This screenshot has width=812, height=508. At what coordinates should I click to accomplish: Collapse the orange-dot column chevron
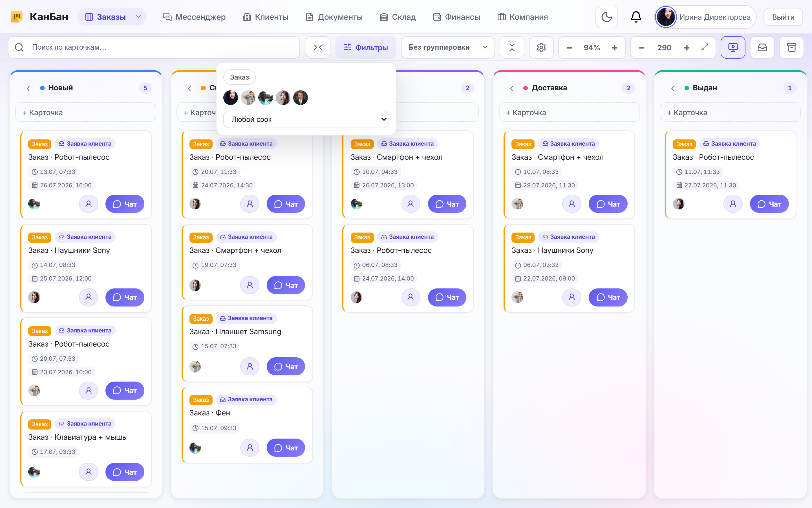click(189, 88)
